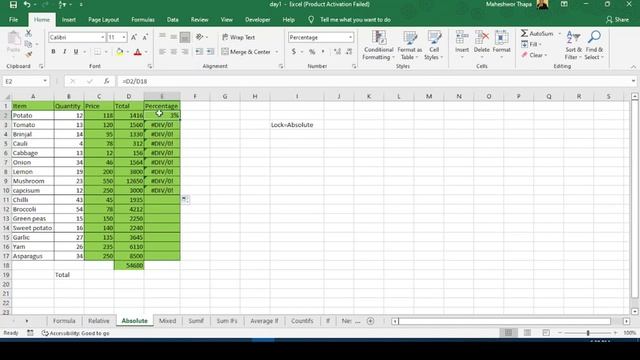This screenshot has height=360, width=640.
Task: Click the Auto Fill Options button
Action: coord(185,199)
